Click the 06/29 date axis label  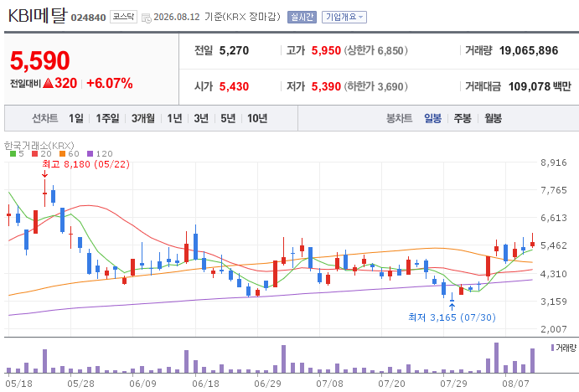coord(267,384)
